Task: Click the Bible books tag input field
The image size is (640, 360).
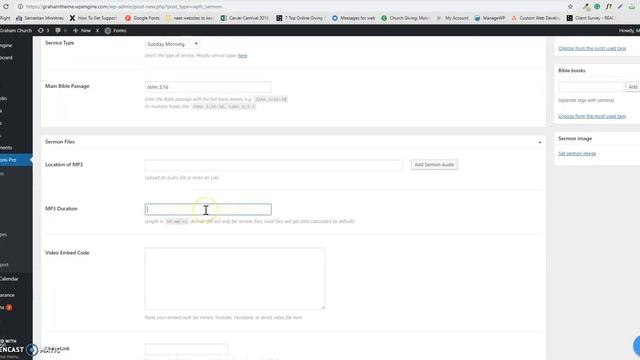Action: tap(591, 87)
